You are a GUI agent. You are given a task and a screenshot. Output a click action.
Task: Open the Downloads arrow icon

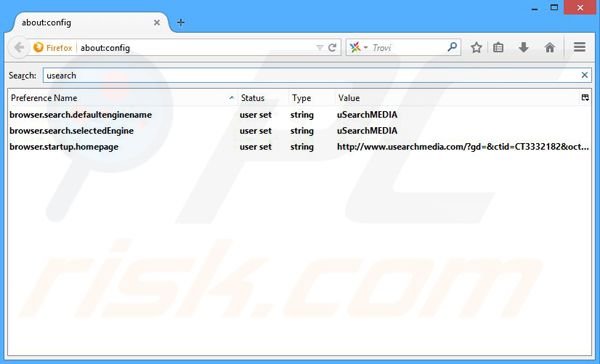coord(523,47)
